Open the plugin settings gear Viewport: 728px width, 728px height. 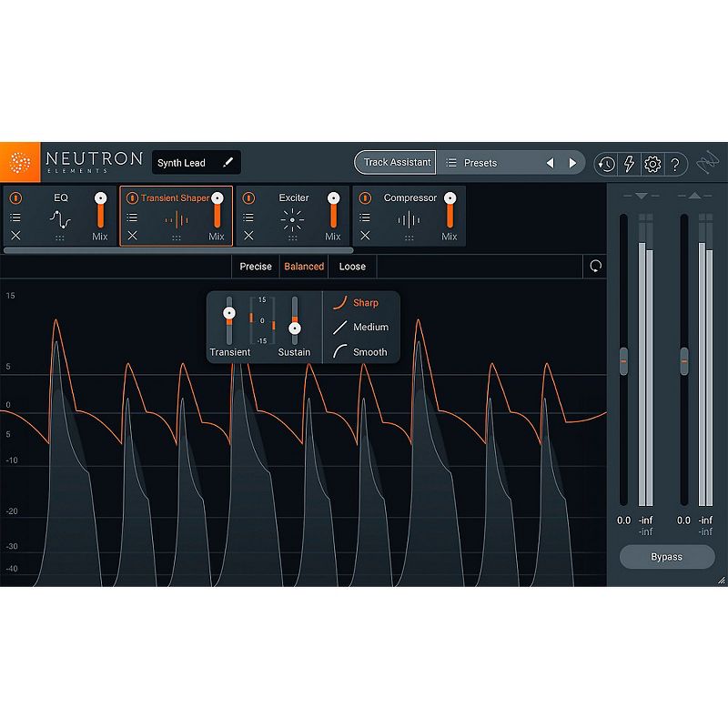point(652,164)
